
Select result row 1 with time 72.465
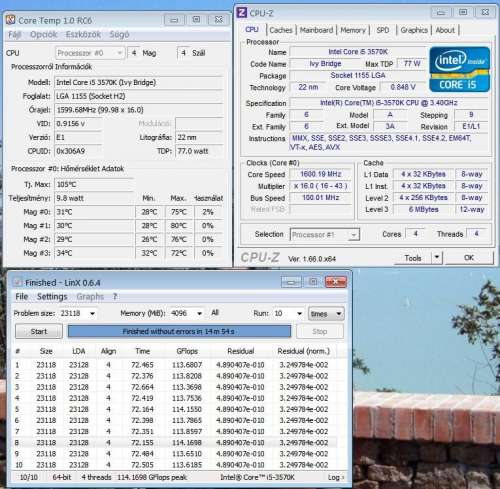point(175,365)
